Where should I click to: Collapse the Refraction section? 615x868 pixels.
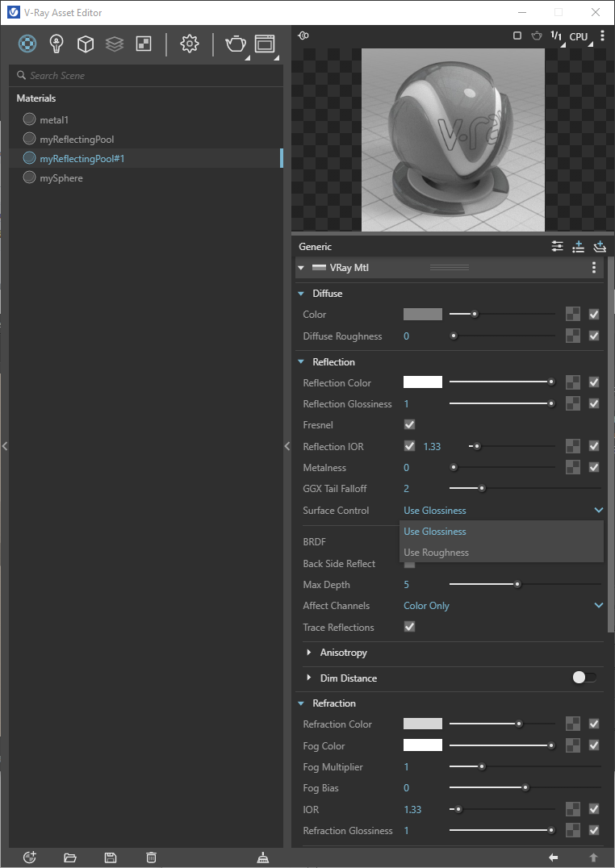pyautogui.click(x=301, y=703)
